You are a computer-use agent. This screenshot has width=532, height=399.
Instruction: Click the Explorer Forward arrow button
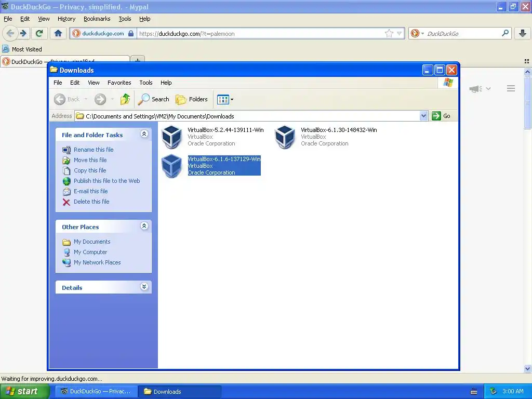click(x=100, y=99)
